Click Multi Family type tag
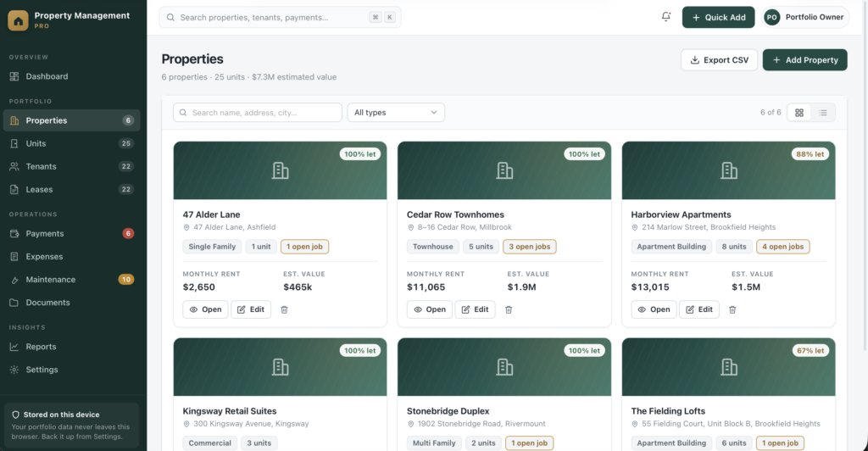 [x=434, y=443]
